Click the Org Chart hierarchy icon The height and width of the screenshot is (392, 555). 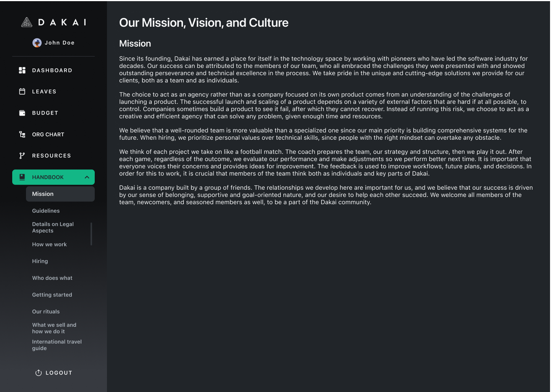(x=22, y=134)
